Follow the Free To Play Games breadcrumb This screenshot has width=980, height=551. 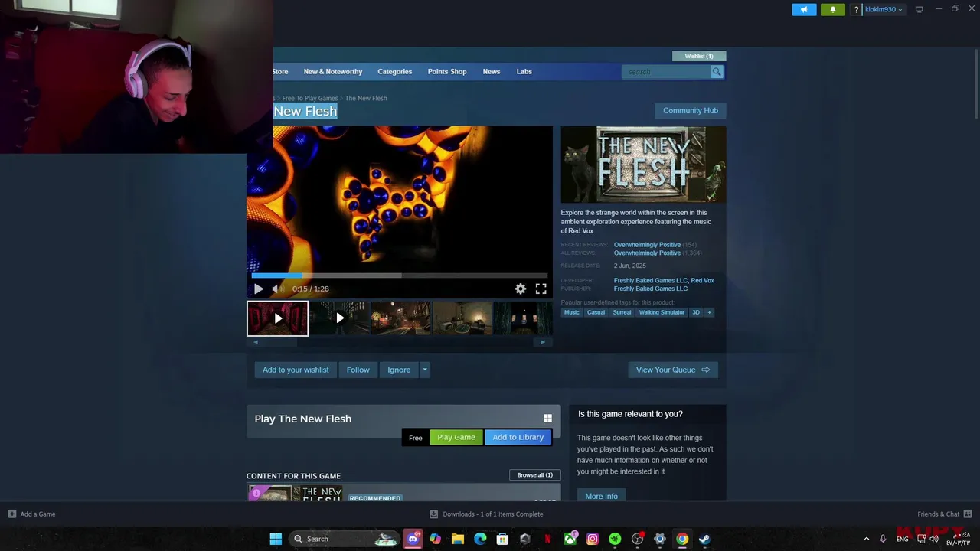click(310, 98)
